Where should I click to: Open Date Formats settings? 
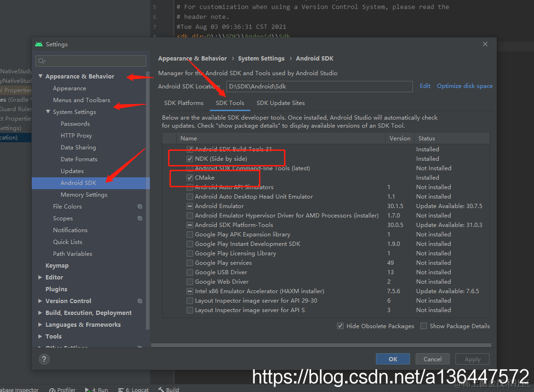coord(79,159)
